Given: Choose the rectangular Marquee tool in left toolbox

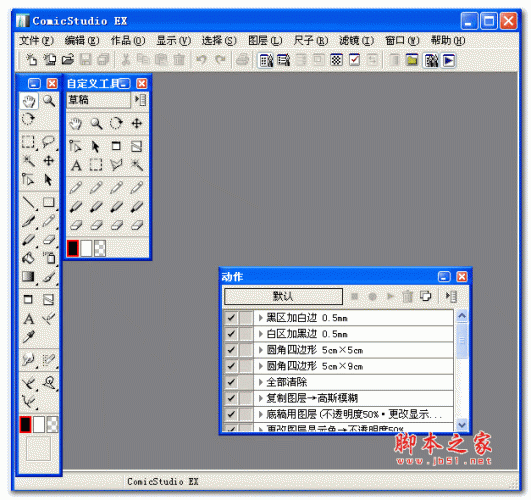Looking at the screenshot, I should 28,142.
